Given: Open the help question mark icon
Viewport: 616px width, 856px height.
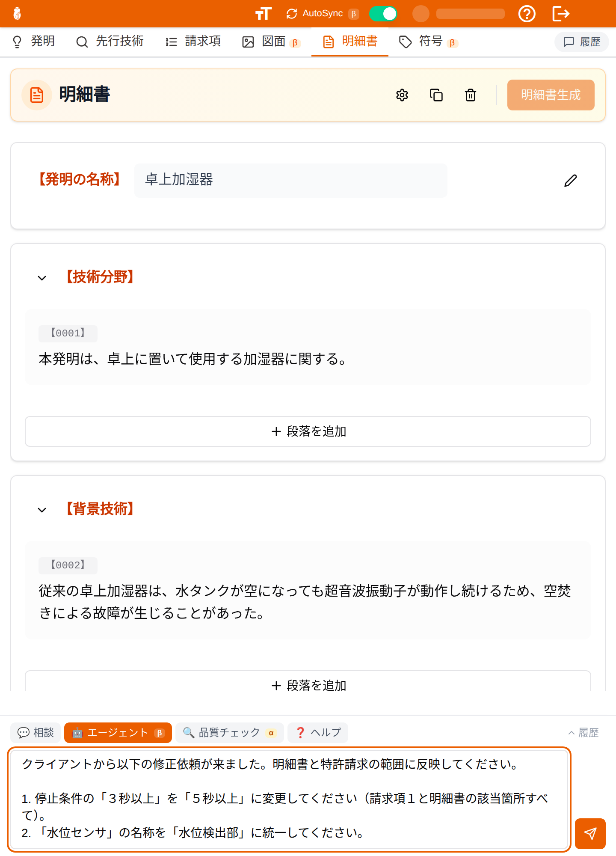Looking at the screenshot, I should click(527, 14).
